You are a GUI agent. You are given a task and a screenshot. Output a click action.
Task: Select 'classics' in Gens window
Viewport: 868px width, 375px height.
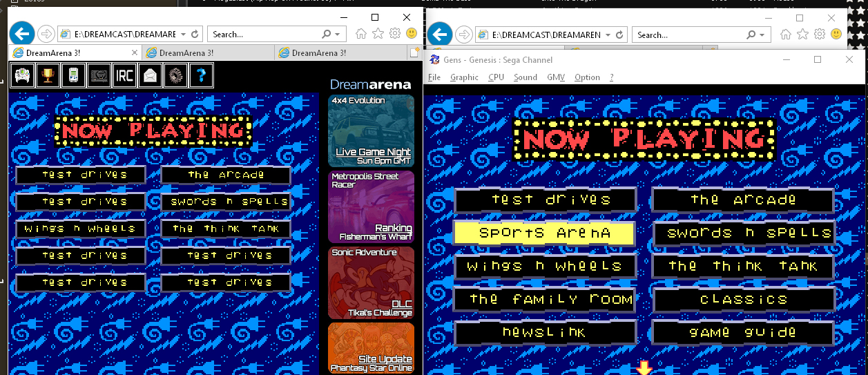[x=744, y=299]
